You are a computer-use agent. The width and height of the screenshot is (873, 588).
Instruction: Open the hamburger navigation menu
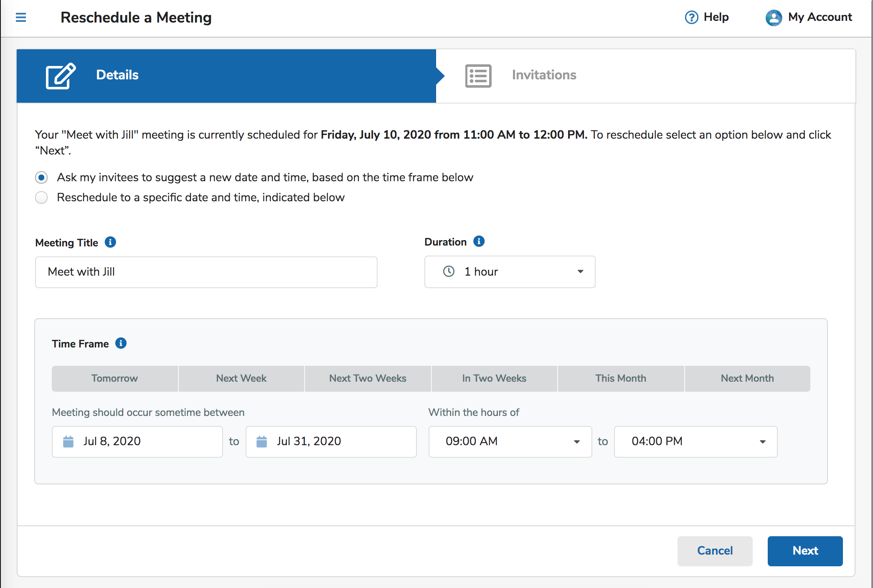[x=21, y=18]
